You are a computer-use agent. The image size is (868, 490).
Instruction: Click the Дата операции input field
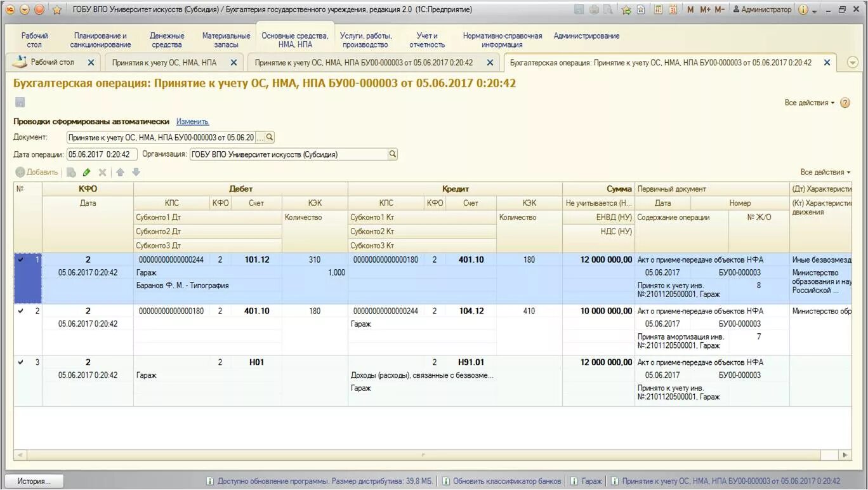tap(102, 154)
